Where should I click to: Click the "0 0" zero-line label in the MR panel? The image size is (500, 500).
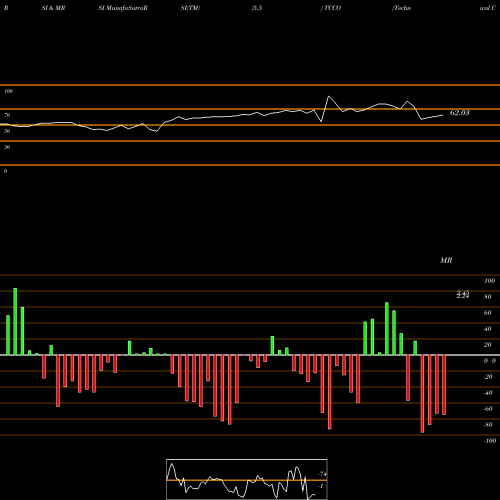click(x=490, y=361)
